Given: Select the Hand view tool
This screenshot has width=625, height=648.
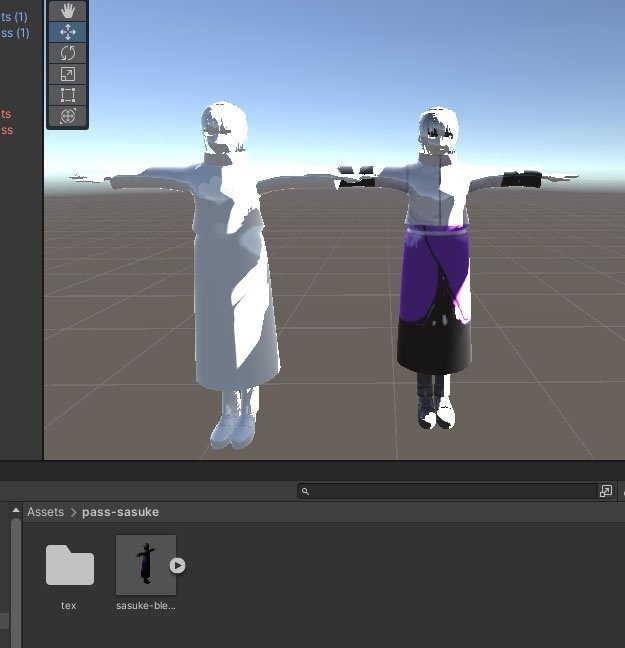Looking at the screenshot, I should [x=67, y=11].
